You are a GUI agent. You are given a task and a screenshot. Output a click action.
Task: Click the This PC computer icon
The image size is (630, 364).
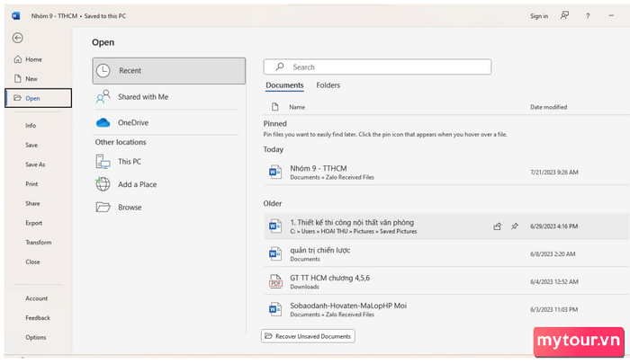[103, 162]
